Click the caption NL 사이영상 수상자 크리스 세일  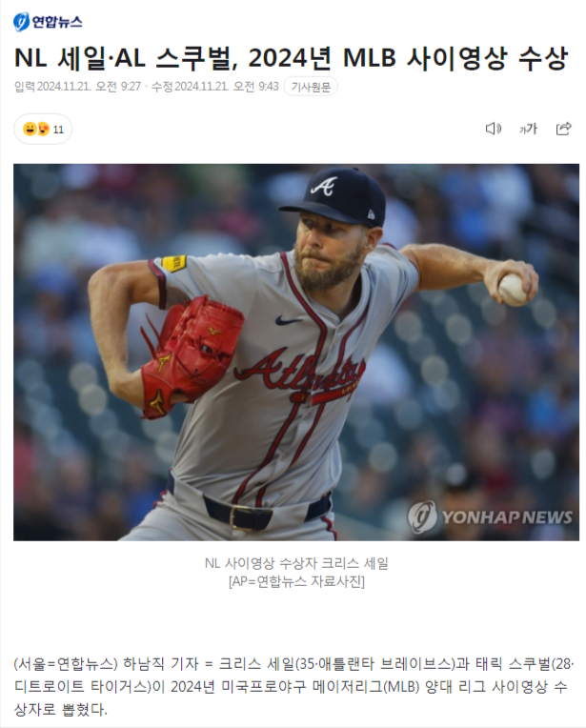tap(296, 563)
